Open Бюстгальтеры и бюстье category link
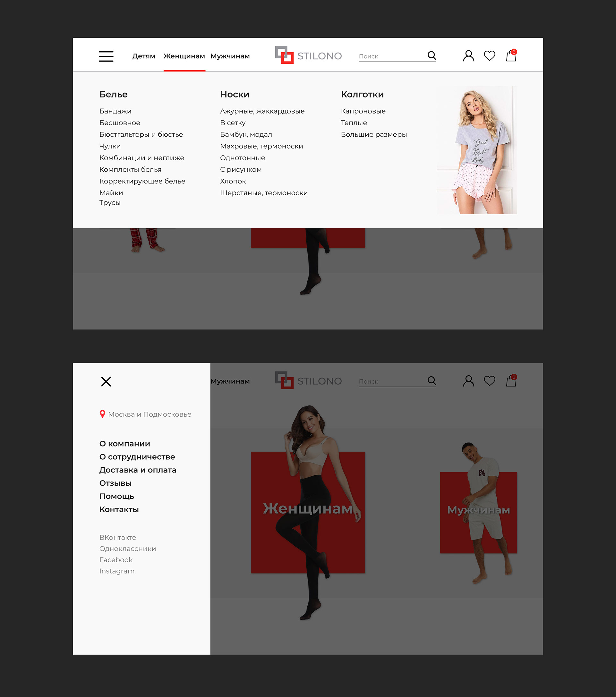616x697 pixels. (141, 134)
